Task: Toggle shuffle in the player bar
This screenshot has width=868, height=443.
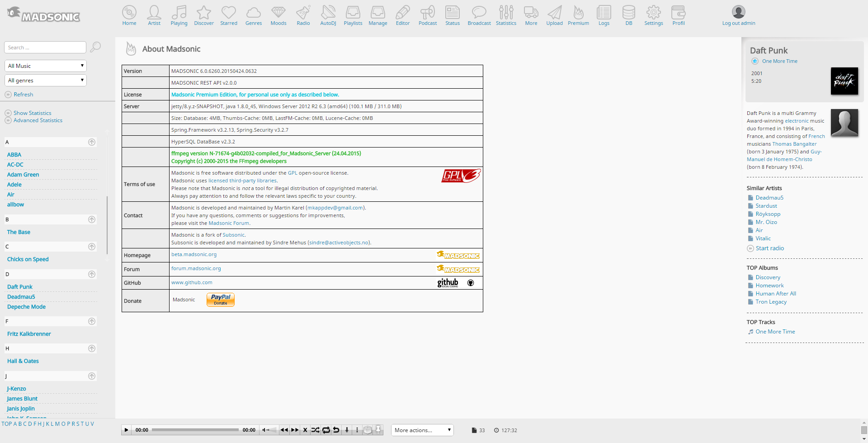Action: pyautogui.click(x=315, y=430)
